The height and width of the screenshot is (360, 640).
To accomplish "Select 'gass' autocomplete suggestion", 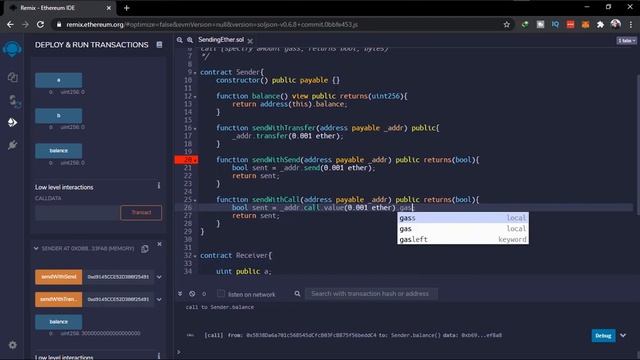I will (463, 218).
